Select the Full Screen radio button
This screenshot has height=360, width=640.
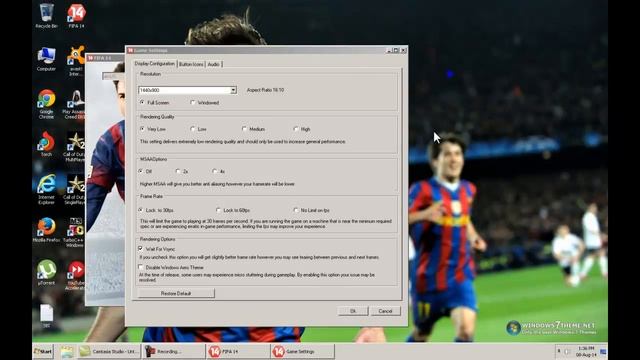pyautogui.click(x=154, y=103)
